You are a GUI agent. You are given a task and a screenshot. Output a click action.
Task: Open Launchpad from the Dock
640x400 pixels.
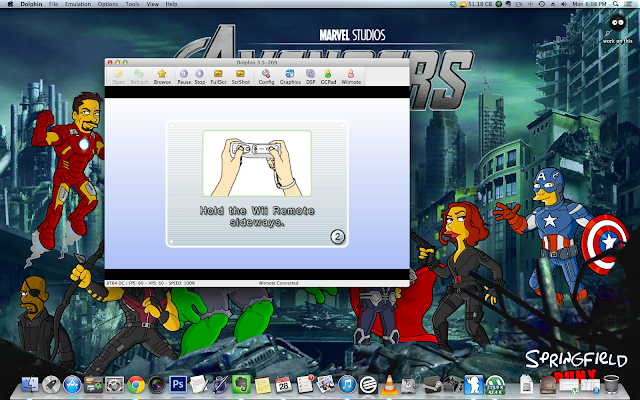click(51, 384)
